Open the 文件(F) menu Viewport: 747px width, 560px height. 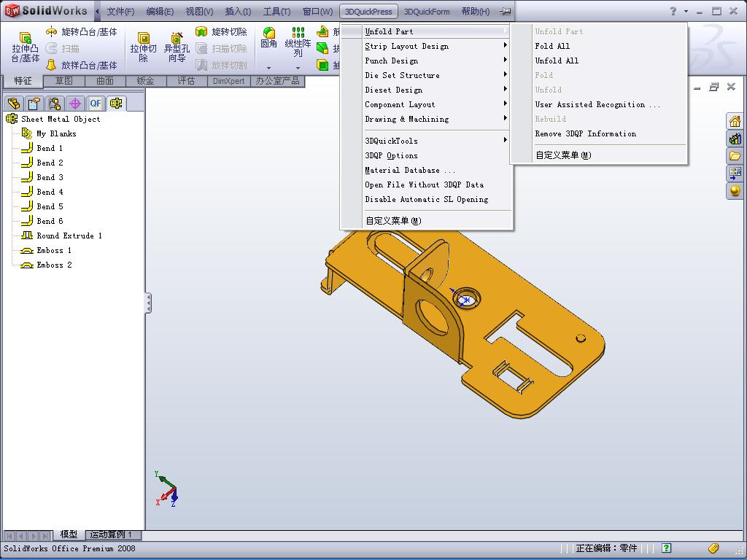[120, 12]
